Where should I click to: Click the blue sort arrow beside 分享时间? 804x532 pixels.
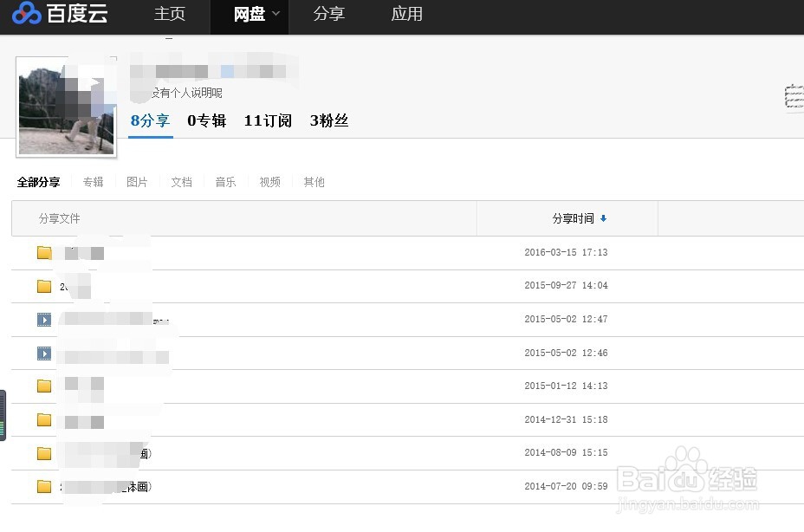(x=604, y=218)
